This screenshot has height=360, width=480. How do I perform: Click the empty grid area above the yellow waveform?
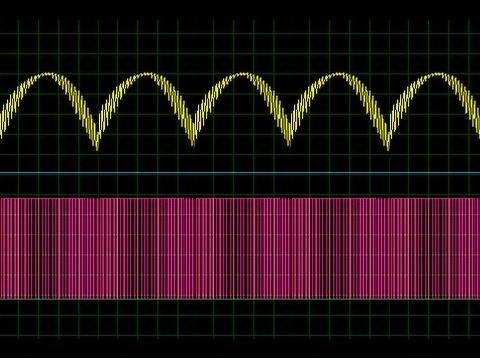pos(240,43)
